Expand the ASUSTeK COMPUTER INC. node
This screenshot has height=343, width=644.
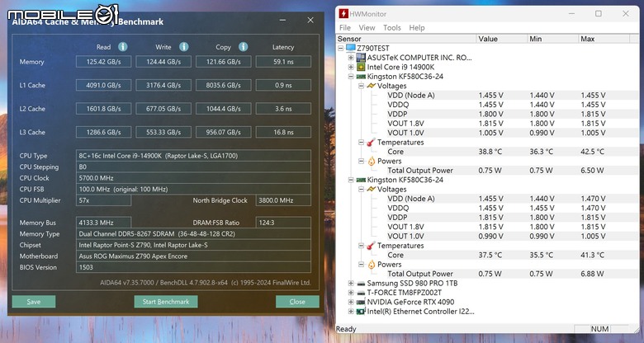point(351,58)
